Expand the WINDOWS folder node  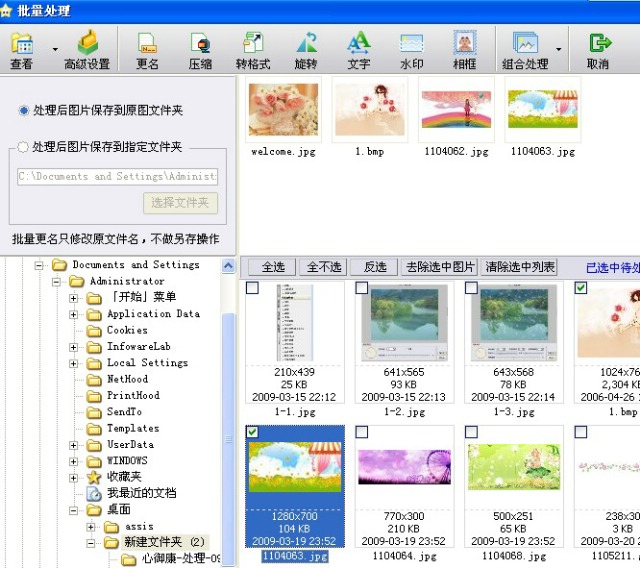(73, 462)
